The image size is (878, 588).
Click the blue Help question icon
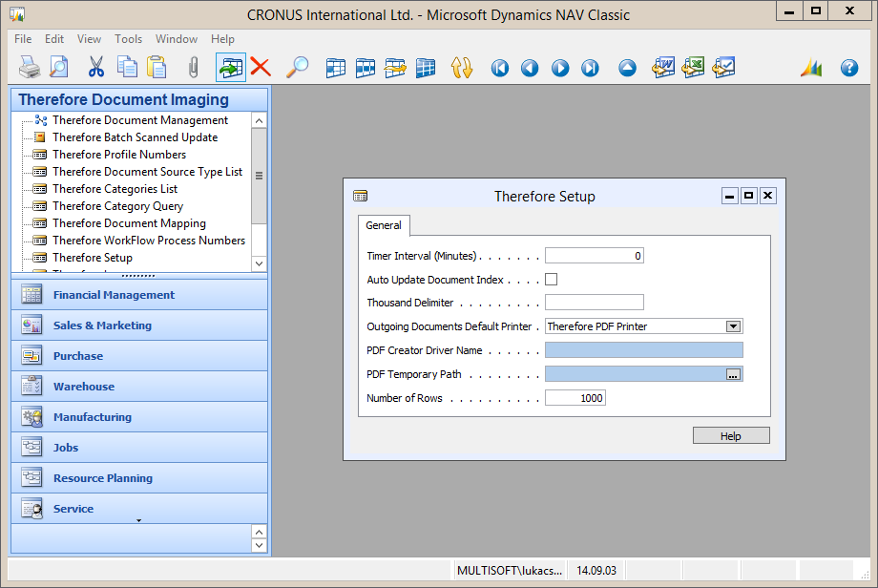[848, 69]
